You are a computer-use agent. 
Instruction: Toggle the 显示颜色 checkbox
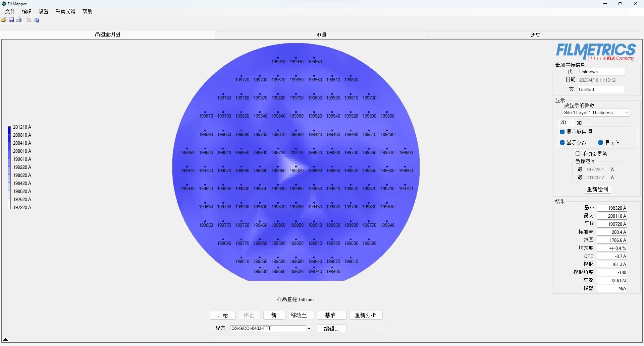click(562, 132)
